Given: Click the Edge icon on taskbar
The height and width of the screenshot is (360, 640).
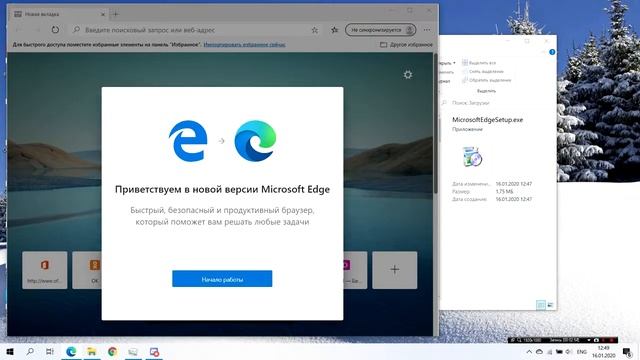Looking at the screenshot, I should (x=71, y=351).
